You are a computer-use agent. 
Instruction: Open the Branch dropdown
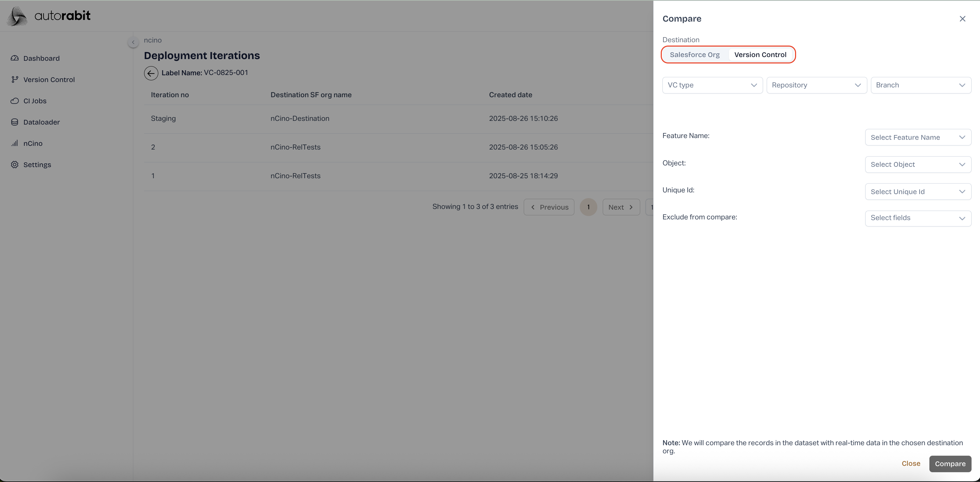coord(920,85)
